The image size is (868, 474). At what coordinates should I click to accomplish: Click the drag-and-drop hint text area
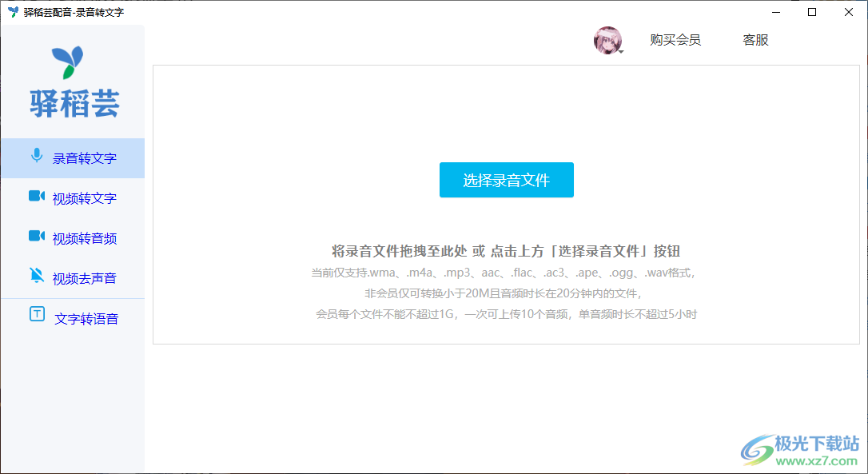point(505,251)
